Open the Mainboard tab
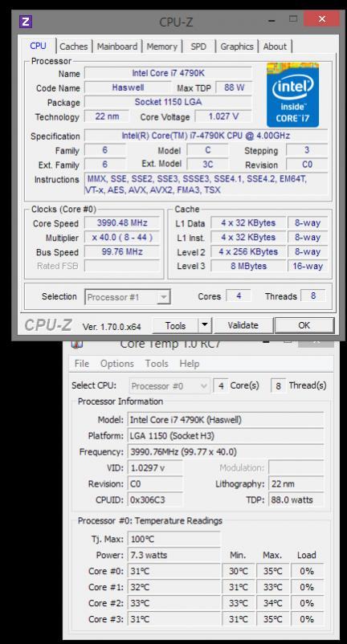Viewport: 347px width, 644px height. [x=117, y=47]
